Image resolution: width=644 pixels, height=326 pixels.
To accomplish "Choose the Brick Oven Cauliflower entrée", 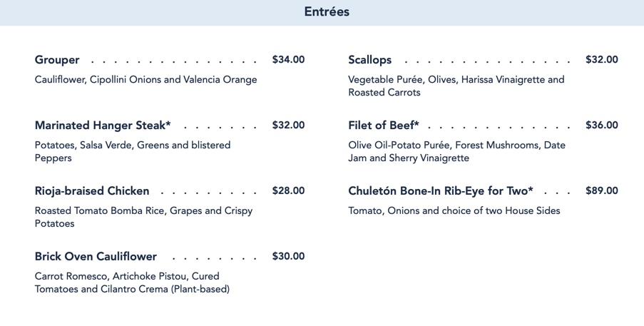I will [x=96, y=257].
